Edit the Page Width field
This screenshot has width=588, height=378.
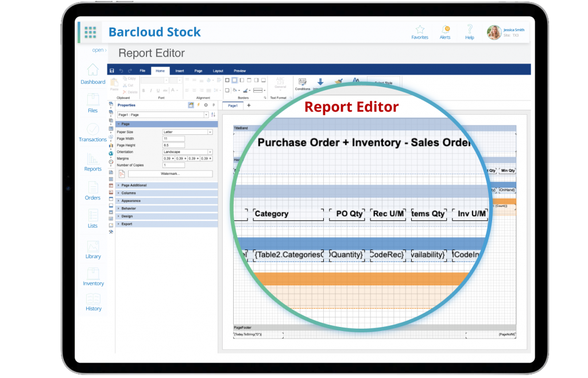coord(173,139)
